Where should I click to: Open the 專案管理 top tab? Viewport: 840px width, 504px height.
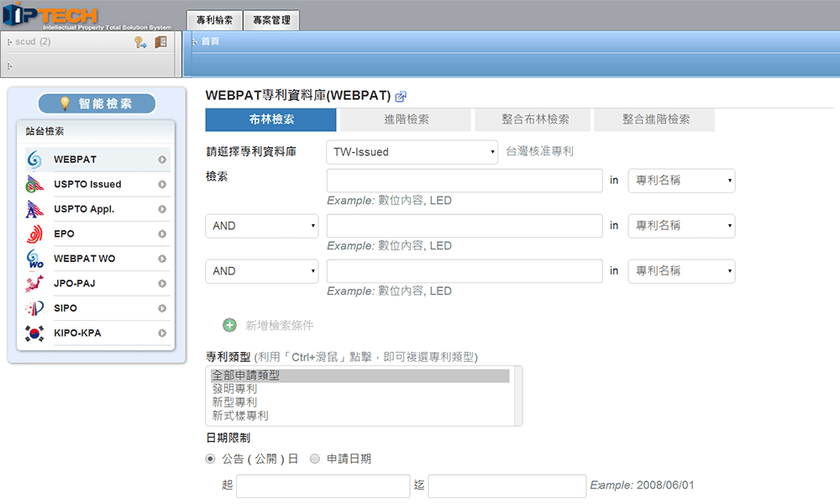click(271, 20)
